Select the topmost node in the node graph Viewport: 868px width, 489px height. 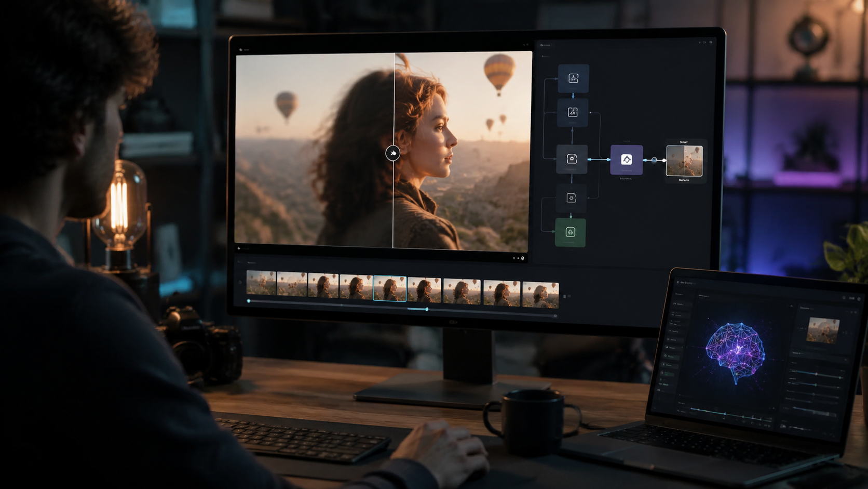pos(573,78)
